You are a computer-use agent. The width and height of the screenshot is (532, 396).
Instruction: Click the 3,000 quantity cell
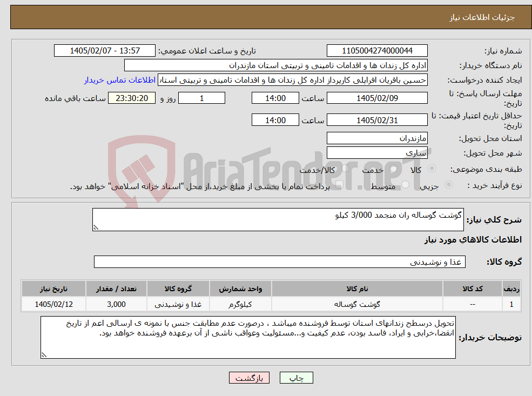coord(116,304)
